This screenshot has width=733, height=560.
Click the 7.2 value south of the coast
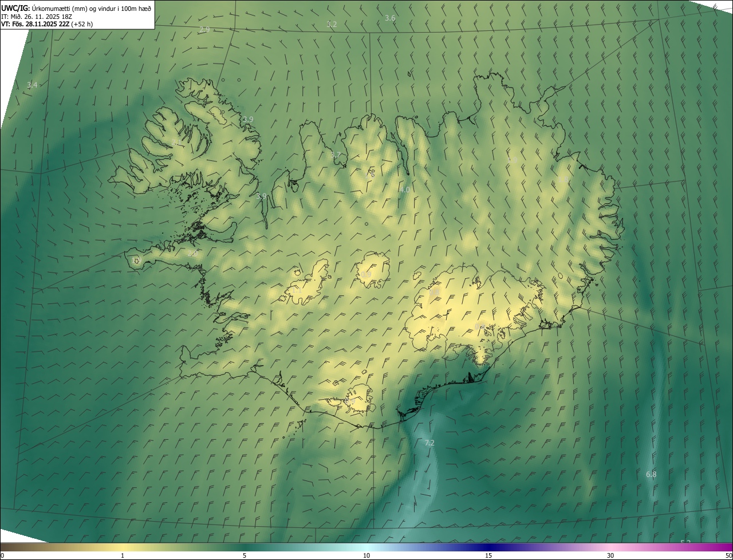click(x=429, y=443)
